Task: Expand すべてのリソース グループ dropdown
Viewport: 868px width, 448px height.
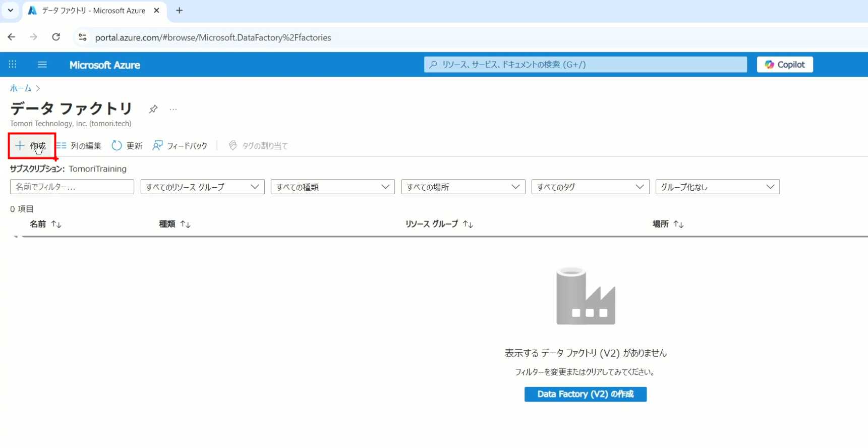Action: pyautogui.click(x=202, y=187)
